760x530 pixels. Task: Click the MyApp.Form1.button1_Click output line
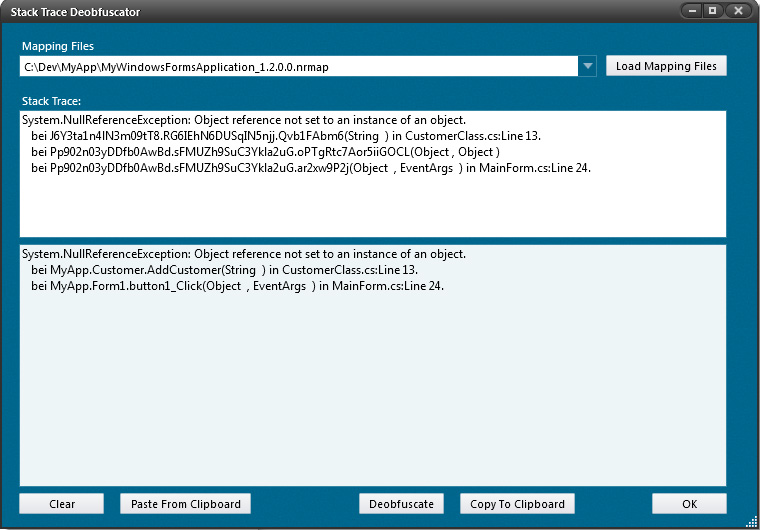(x=236, y=286)
